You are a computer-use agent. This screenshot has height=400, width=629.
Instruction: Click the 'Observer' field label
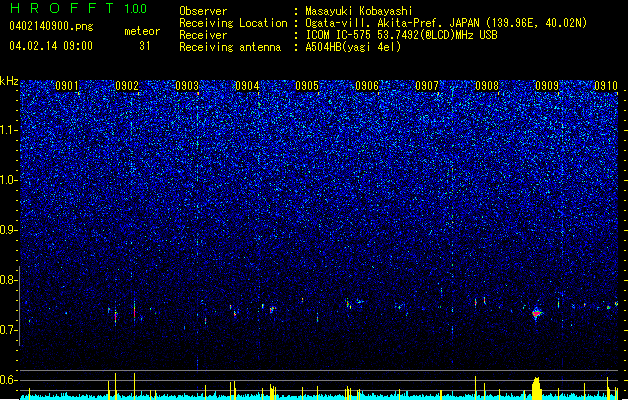203,11
